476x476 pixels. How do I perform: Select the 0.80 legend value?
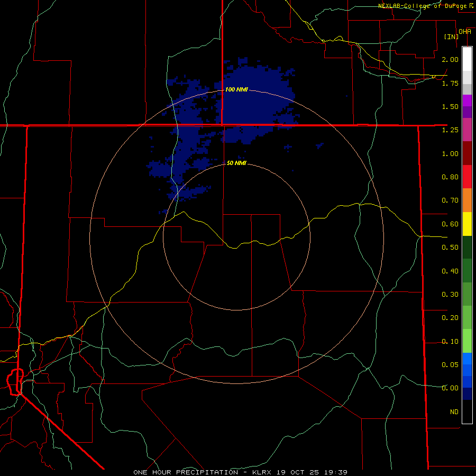pos(450,177)
